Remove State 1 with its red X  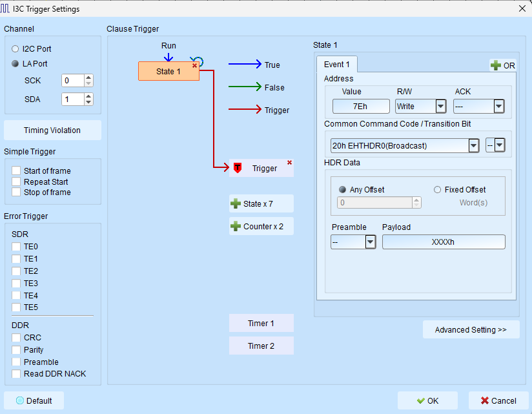pyautogui.click(x=194, y=65)
